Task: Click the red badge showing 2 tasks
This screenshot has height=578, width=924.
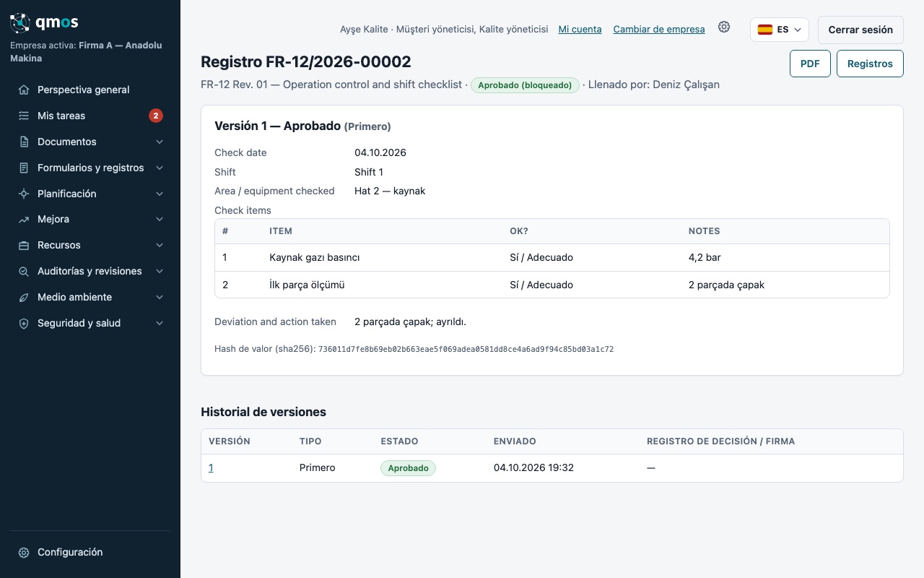Action: click(156, 116)
